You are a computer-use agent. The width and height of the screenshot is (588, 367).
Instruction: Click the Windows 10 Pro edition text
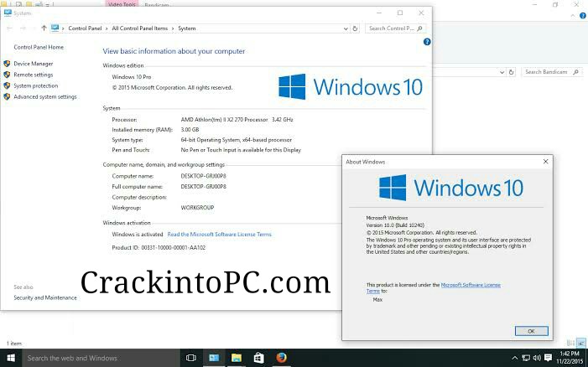(x=131, y=77)
